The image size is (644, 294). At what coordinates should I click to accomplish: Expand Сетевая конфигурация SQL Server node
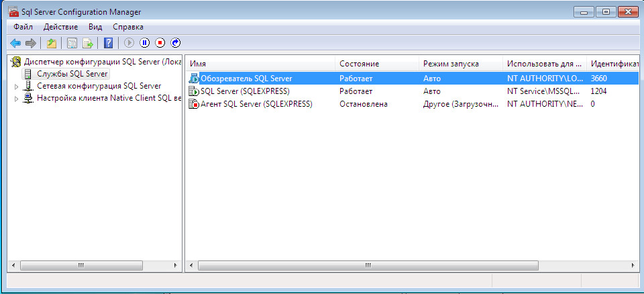coord(16,87)
